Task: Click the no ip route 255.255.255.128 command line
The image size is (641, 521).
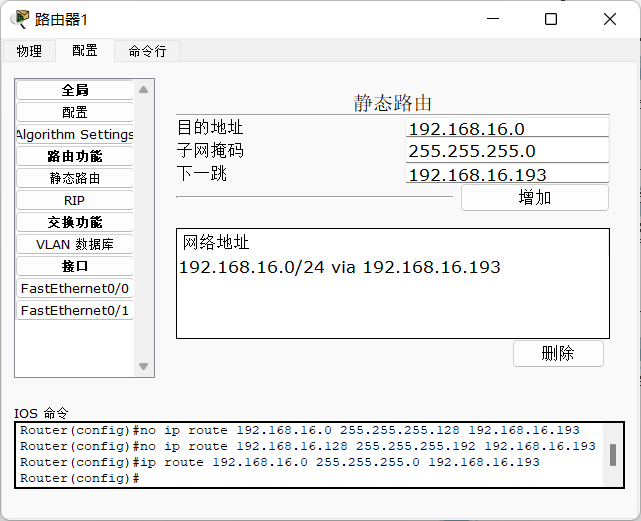Action: [x=300, y=430]
